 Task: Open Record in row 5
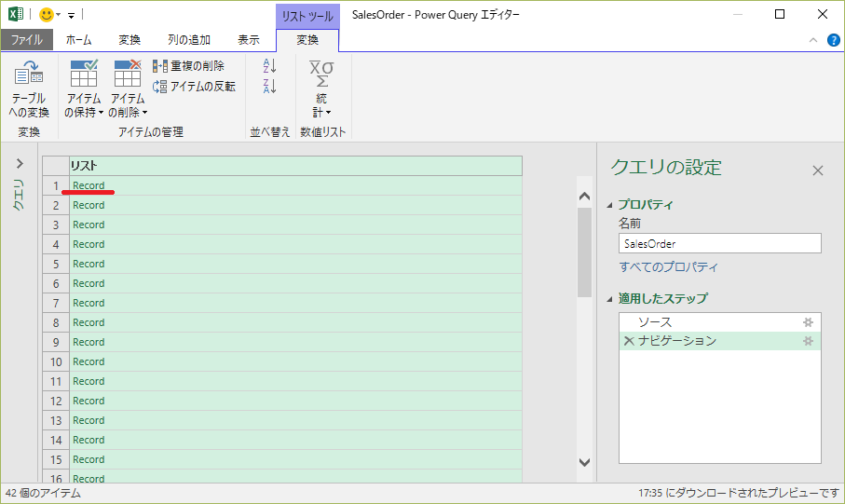[x=89, y=265]
